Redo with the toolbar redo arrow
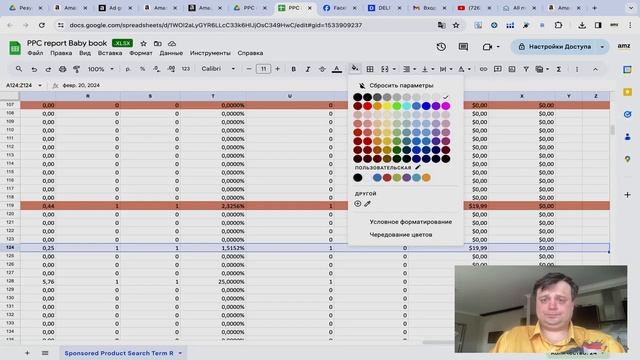This screenshot has width=640, height=360. [48, 69]
